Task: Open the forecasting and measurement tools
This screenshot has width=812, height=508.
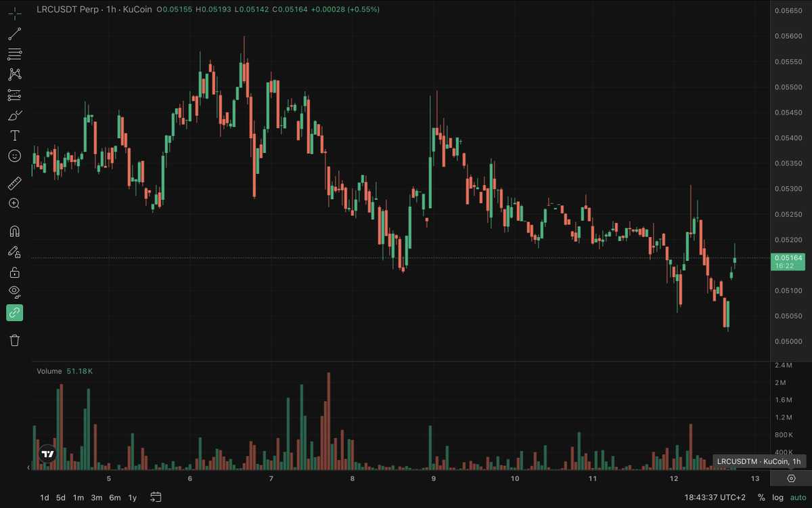Action: point(14,95)
